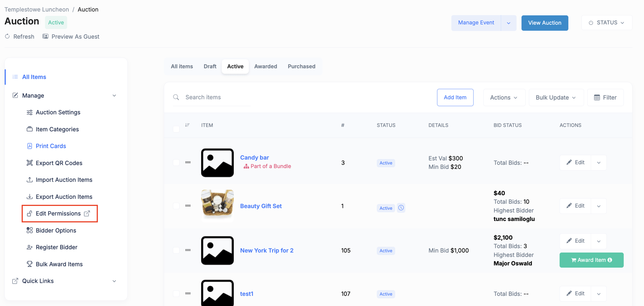This screenshot has height=306, width=644.
Task: Click the Export QR Codes icon
Action: (29, 163)
